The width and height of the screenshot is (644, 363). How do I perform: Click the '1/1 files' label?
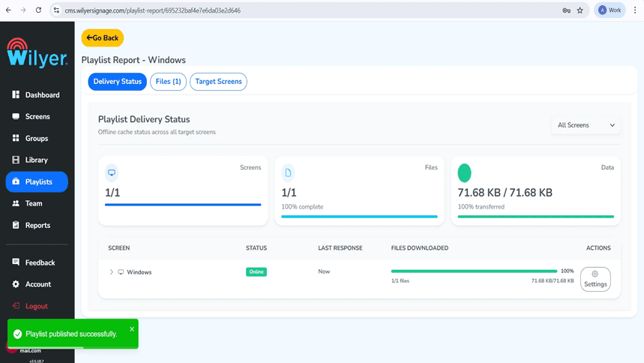point(400,280)
